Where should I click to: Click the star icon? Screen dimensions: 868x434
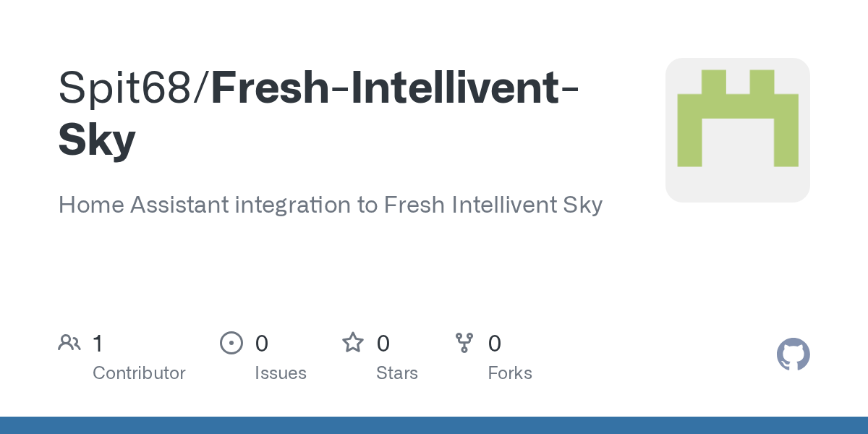(x=353, y=342)
